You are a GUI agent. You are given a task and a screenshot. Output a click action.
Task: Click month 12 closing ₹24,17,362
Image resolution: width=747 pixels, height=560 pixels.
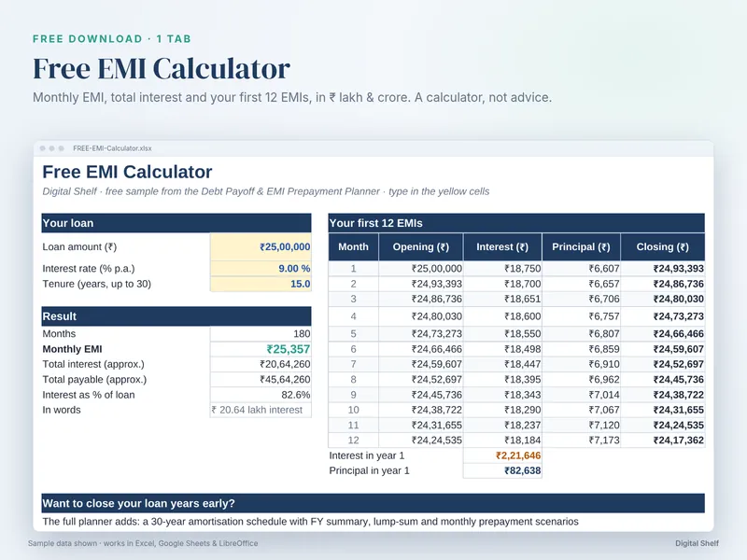tap(663, 441)
